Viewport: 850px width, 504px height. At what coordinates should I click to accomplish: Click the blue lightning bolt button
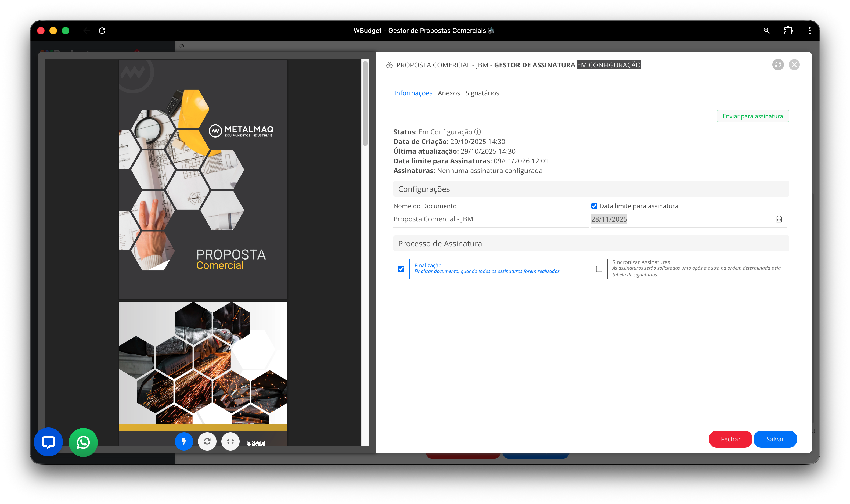pos(184,441)
